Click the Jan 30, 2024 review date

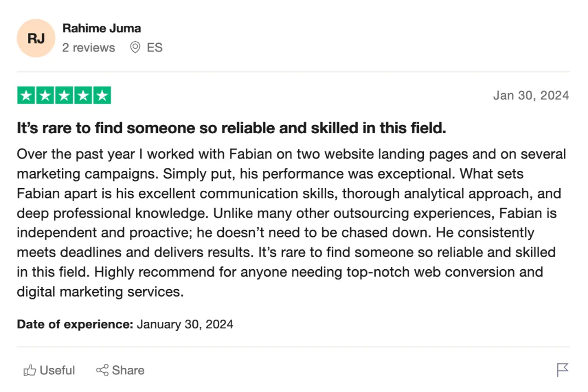[530, 95]
